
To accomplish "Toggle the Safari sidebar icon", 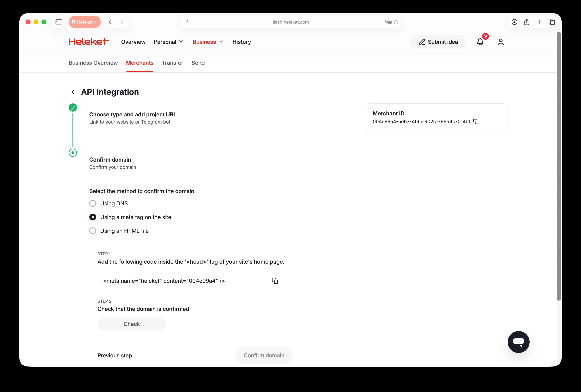I will pos(59,22).
